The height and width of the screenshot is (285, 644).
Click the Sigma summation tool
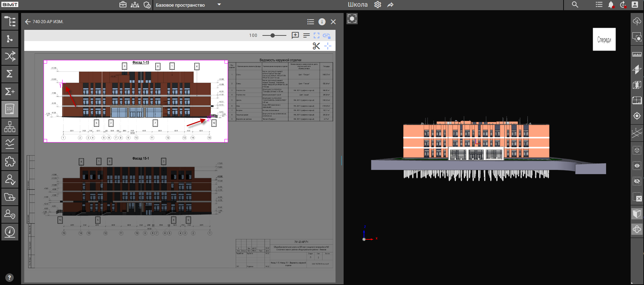10,74
